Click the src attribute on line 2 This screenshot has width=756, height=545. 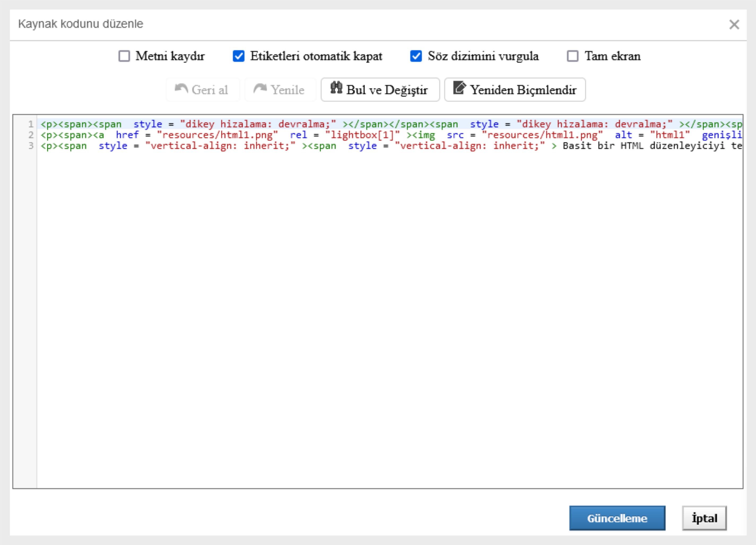455,135
